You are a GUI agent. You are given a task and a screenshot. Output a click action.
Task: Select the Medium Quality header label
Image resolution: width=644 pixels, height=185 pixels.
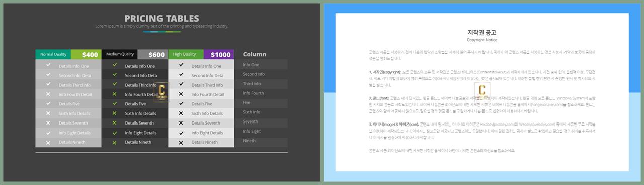(120, 54)
